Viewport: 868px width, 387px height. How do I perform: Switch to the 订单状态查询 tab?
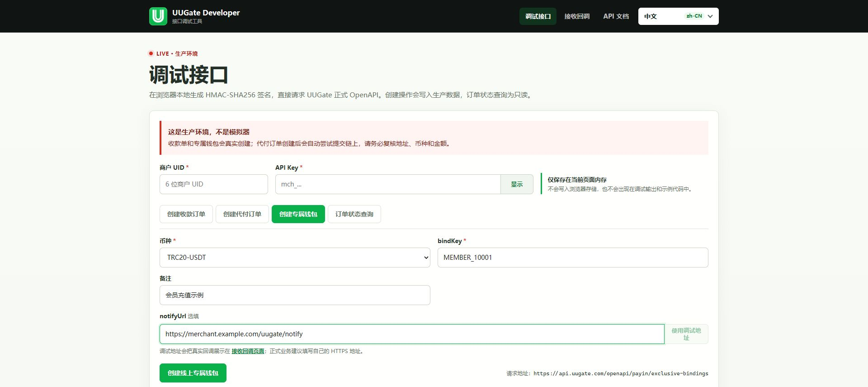click(x=354, y=214)
